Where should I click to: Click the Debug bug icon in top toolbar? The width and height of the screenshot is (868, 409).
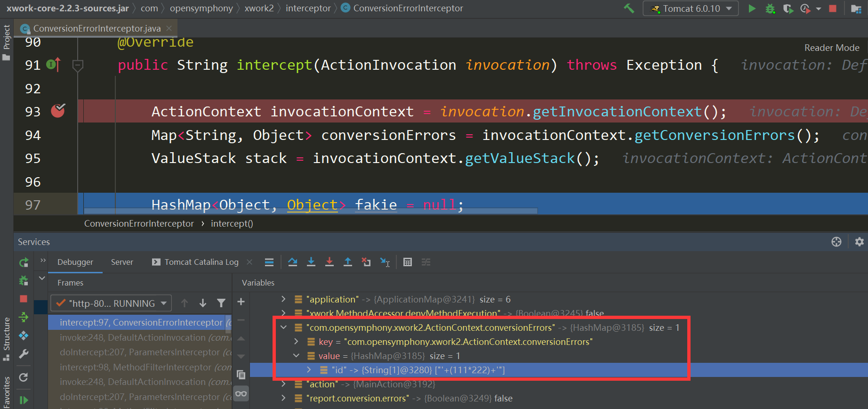[x=770, y=8]
